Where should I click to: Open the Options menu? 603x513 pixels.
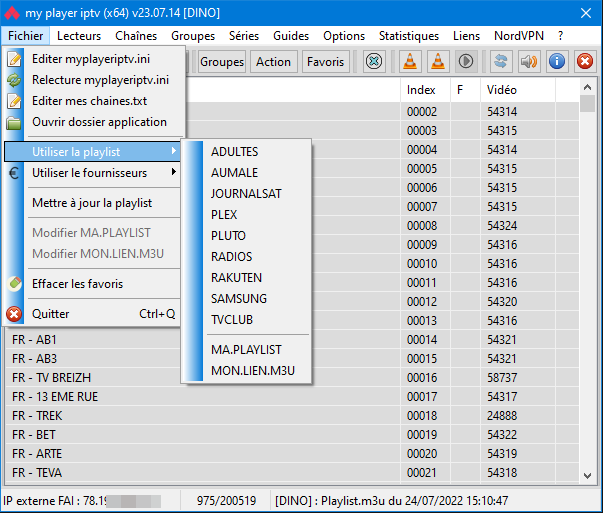click(x=344, y=36)
